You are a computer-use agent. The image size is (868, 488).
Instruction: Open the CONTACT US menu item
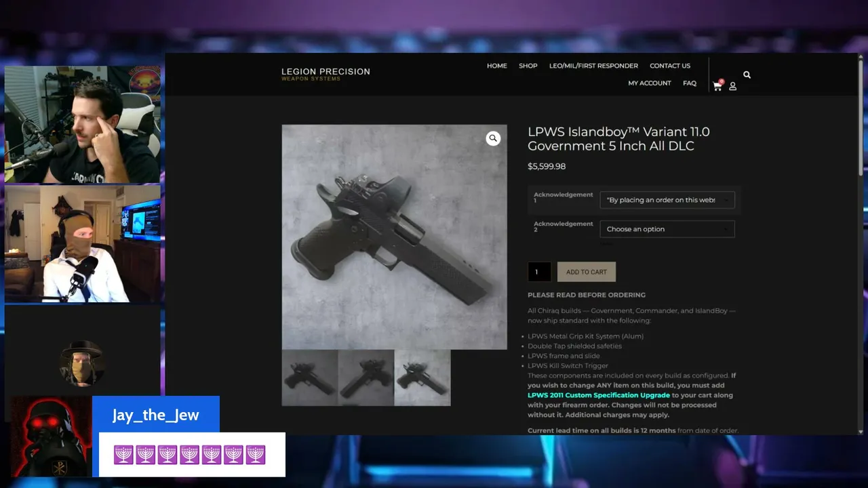point(670,66)
